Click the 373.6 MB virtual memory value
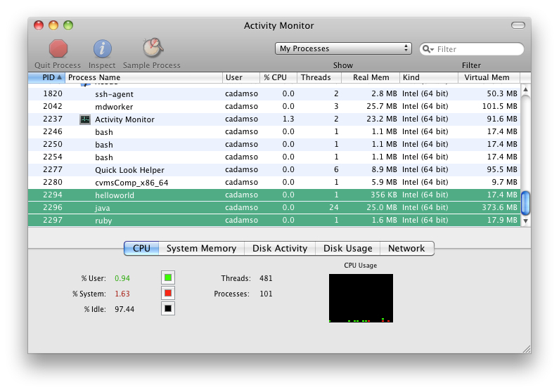This screenshot has width=559, height=392. pyautogui.click(x=499, y=207)
